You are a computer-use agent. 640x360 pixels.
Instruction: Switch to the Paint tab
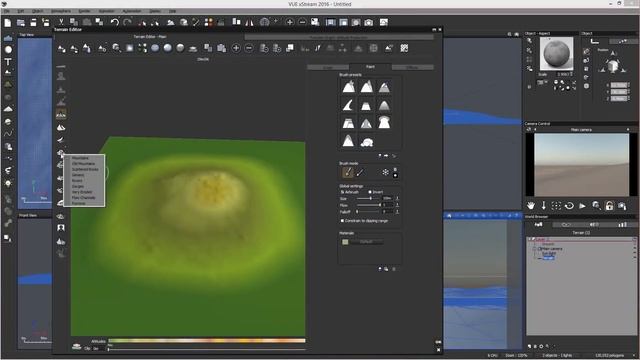370,67
